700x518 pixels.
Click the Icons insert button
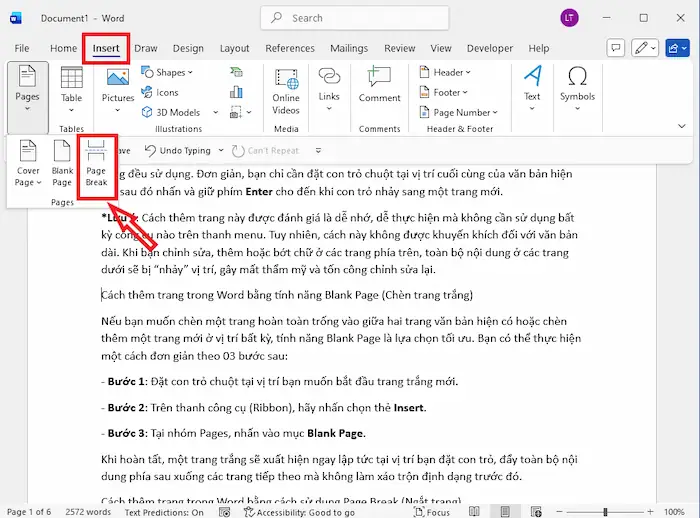(x=160, y=92)
